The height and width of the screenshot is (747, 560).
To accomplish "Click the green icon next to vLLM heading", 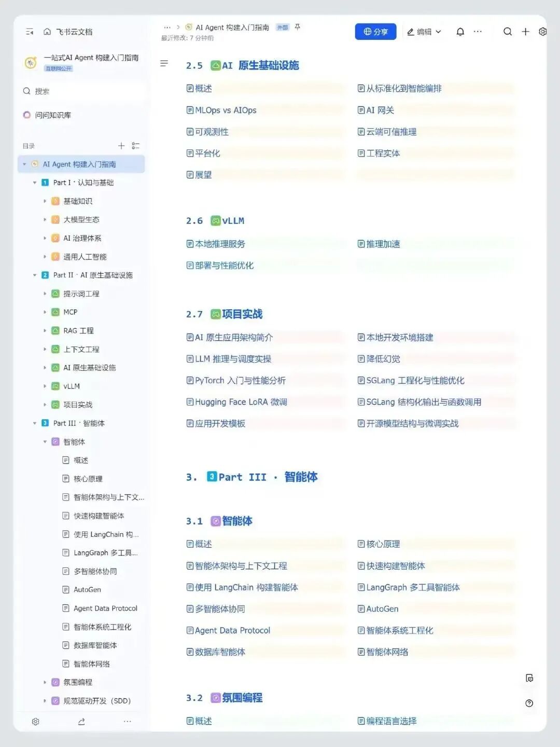I will tap(216, 221).
